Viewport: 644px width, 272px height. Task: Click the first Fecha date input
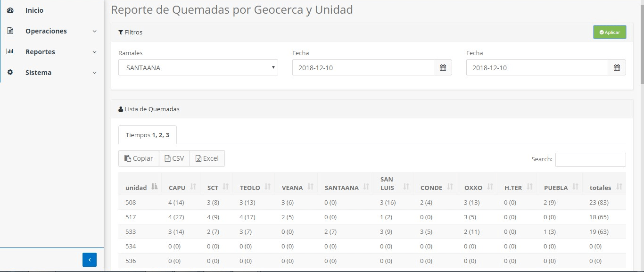click(363, 67)
